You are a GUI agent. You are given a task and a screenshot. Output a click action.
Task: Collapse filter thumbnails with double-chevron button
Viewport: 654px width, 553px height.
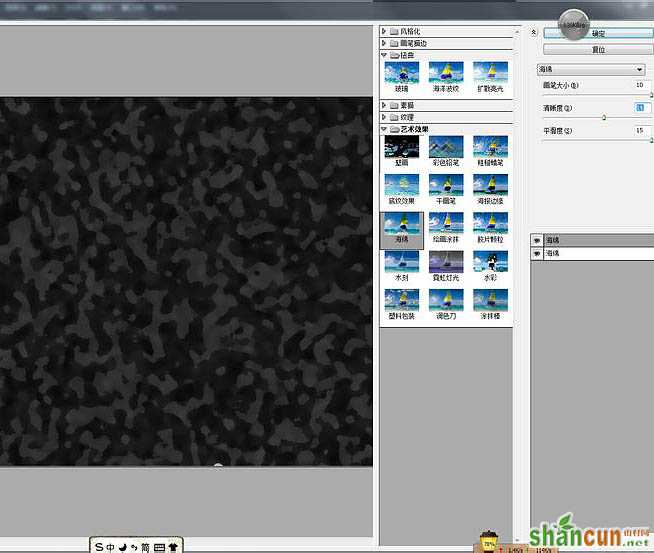click(x=533, y=32)
